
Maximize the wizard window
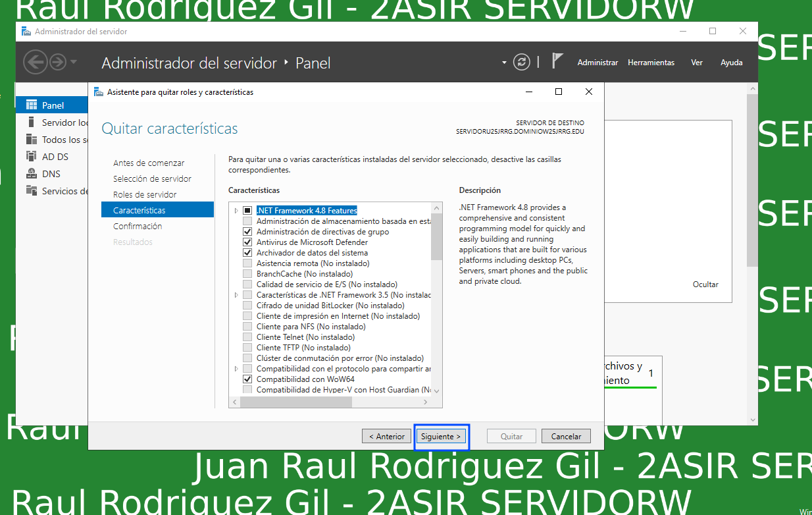click(x=559, y=92)
